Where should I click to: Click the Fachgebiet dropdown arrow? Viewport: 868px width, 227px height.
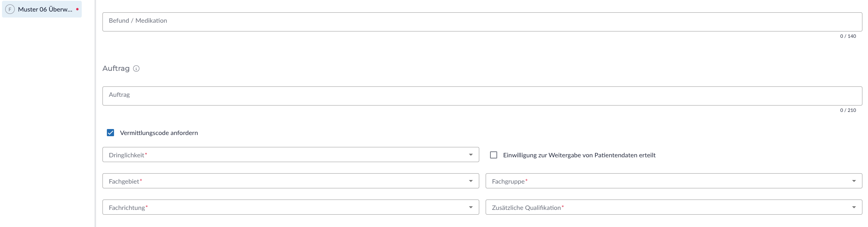point(471,181)
